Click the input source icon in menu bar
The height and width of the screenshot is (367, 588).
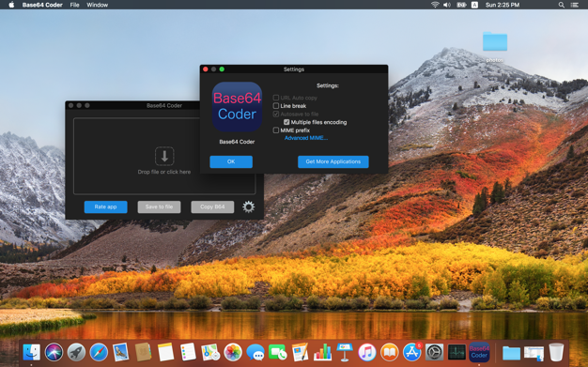[474, 5]
